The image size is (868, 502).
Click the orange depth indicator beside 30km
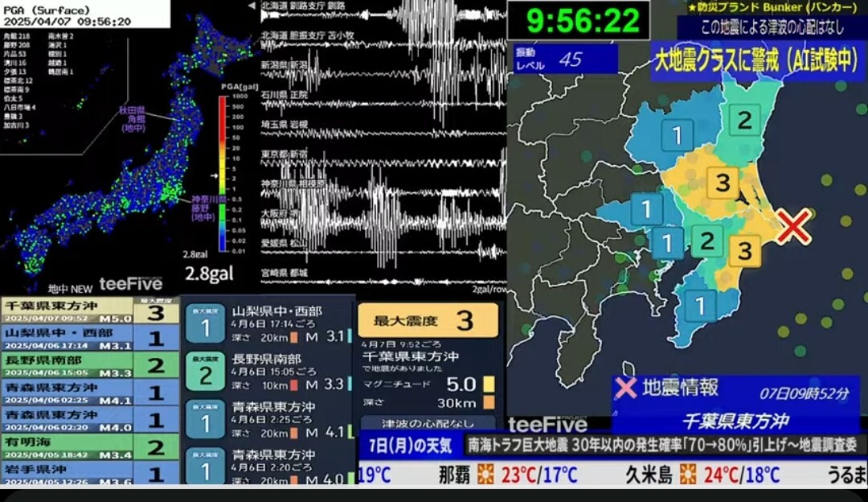[x=489, y=403]
